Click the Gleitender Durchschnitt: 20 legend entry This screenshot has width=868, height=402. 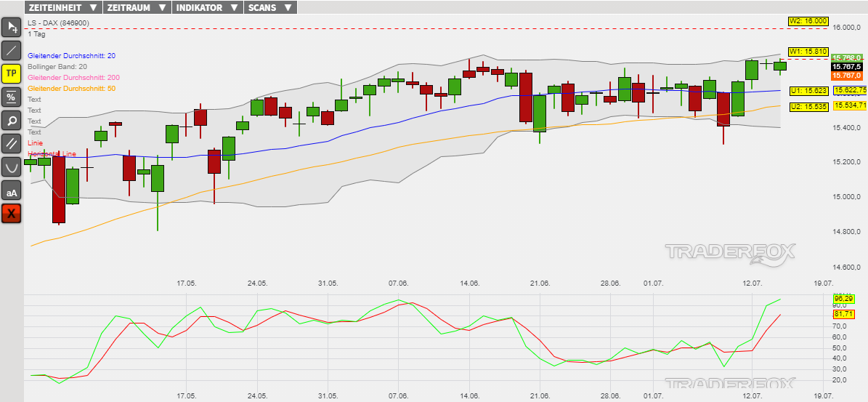click(71, 56)
